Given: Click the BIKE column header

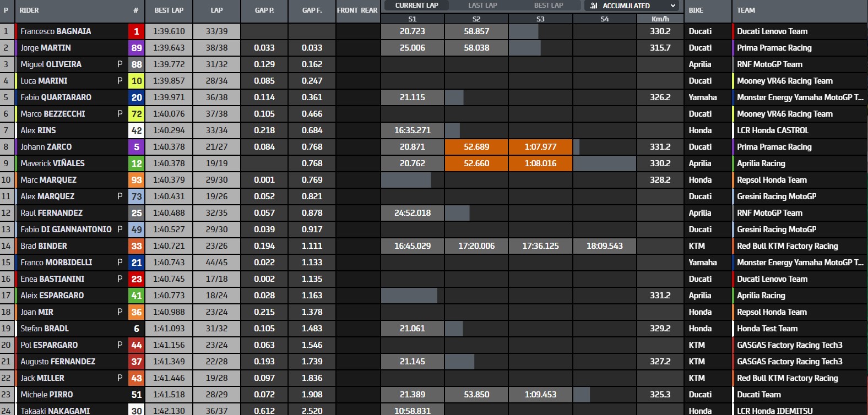Looking at the screenshot, I should tap(696, 10).
